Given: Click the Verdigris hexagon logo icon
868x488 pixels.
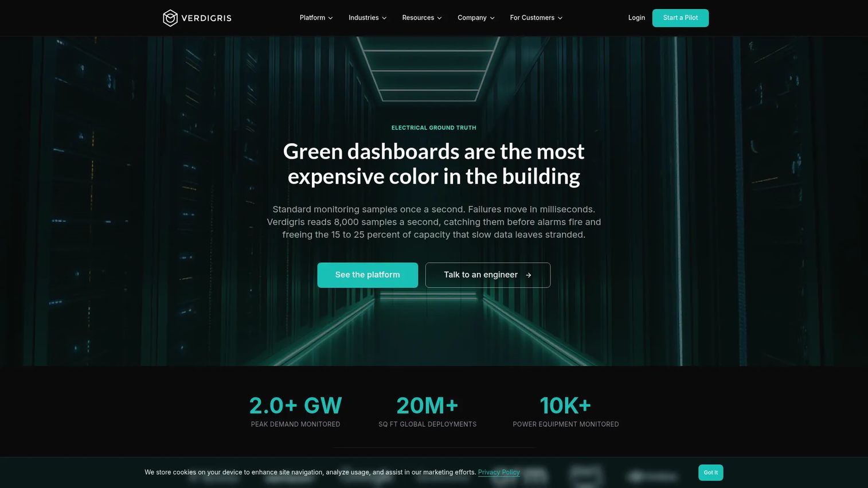Looking at the screenshot, I should coord(170,18).
